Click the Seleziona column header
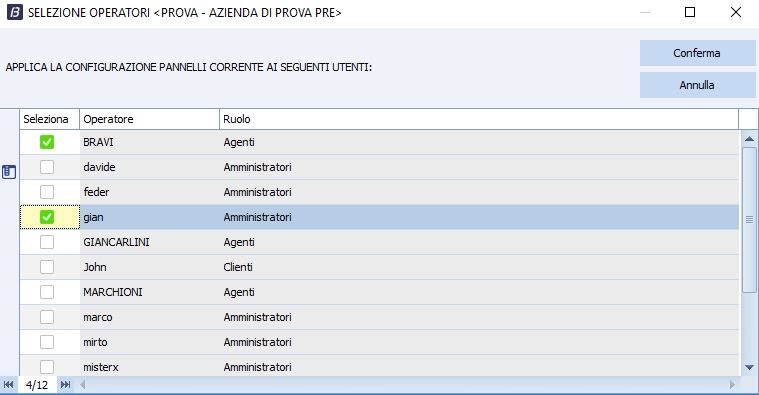The width and height of the screenshot is (759, 395). 50,119
